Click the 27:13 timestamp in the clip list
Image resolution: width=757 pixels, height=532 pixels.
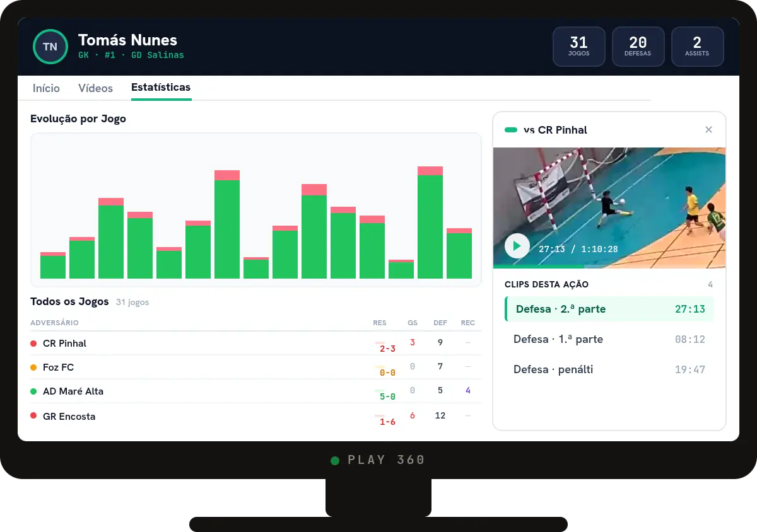(690, 309)
